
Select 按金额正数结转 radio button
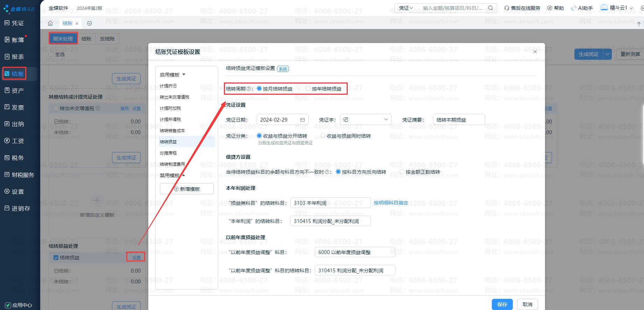402,172
